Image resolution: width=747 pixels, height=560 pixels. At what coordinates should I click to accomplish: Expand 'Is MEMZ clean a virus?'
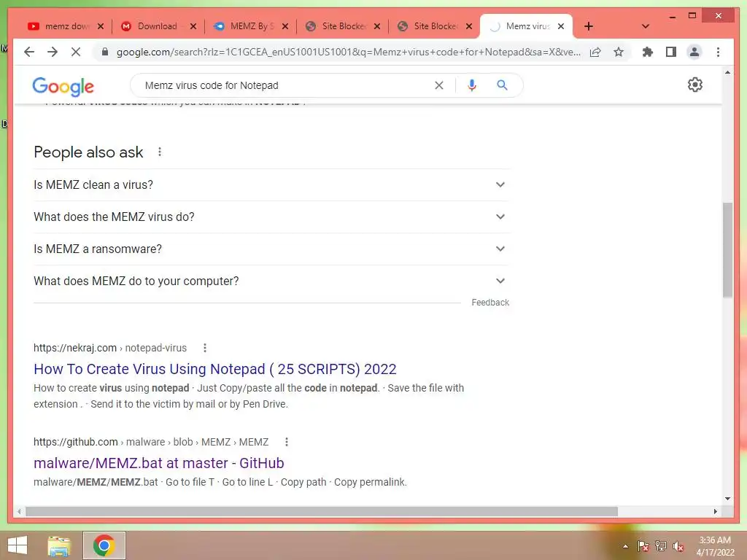(271, 184)
